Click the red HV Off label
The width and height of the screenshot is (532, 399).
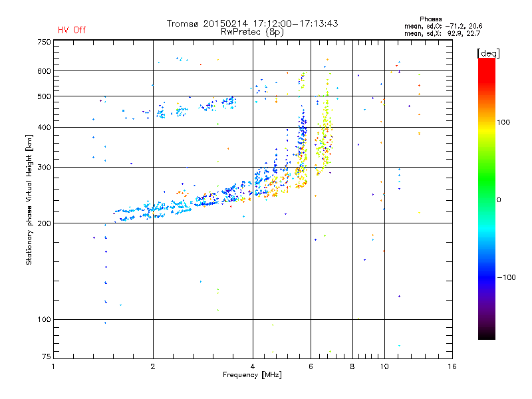pyautogui.click(x=72, y=30)
